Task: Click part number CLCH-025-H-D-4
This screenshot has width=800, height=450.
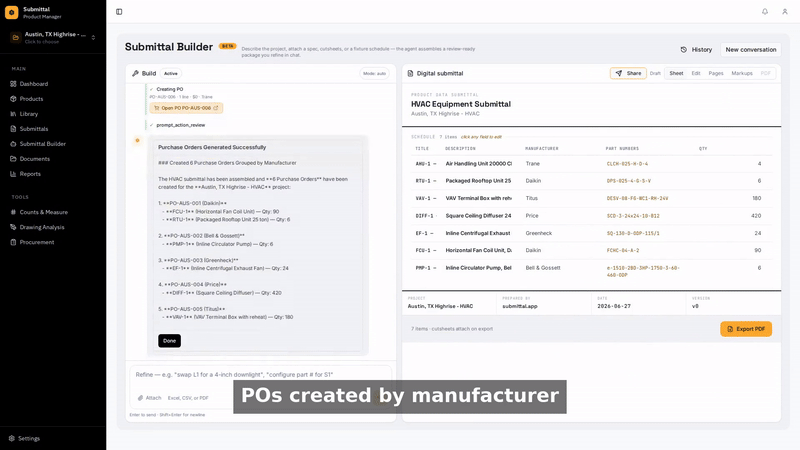Action: [627, 164]
